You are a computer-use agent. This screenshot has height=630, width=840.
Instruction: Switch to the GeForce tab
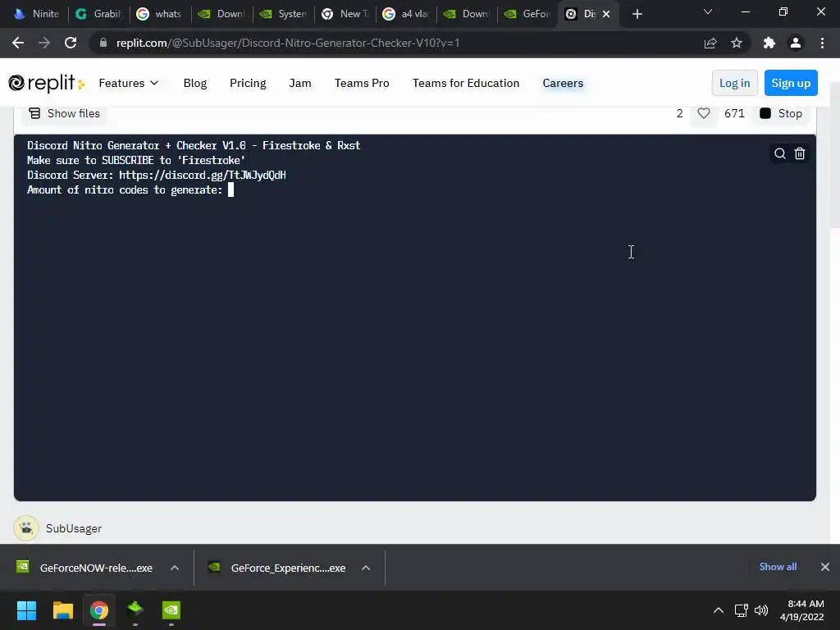[x=528, y=14]
